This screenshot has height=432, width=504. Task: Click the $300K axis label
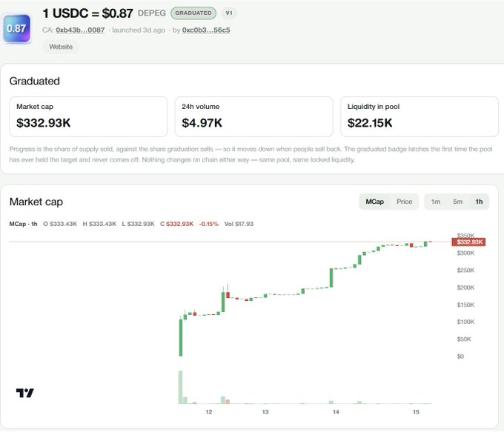click(x=465, y=253)
